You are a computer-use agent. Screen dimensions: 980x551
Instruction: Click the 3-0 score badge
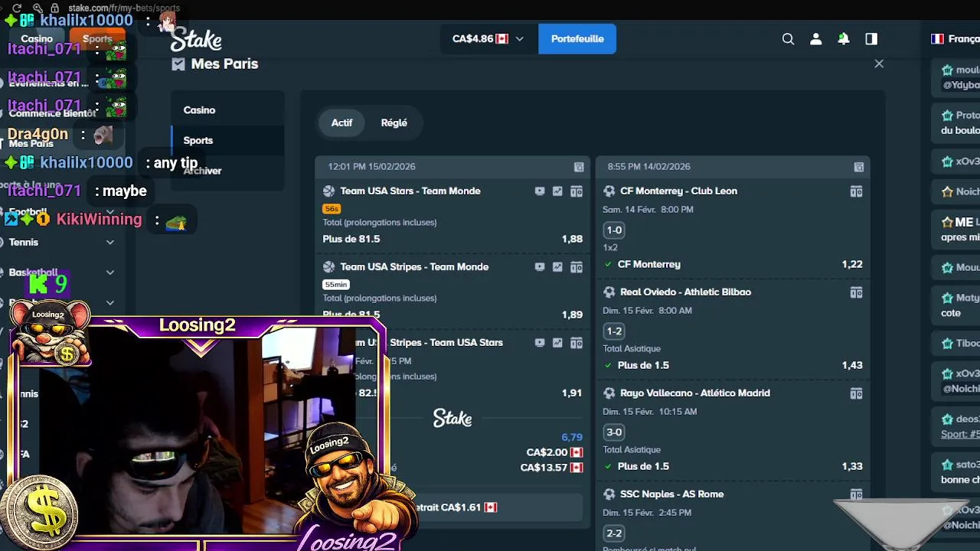pyautogui.click(x=614, y=432)
